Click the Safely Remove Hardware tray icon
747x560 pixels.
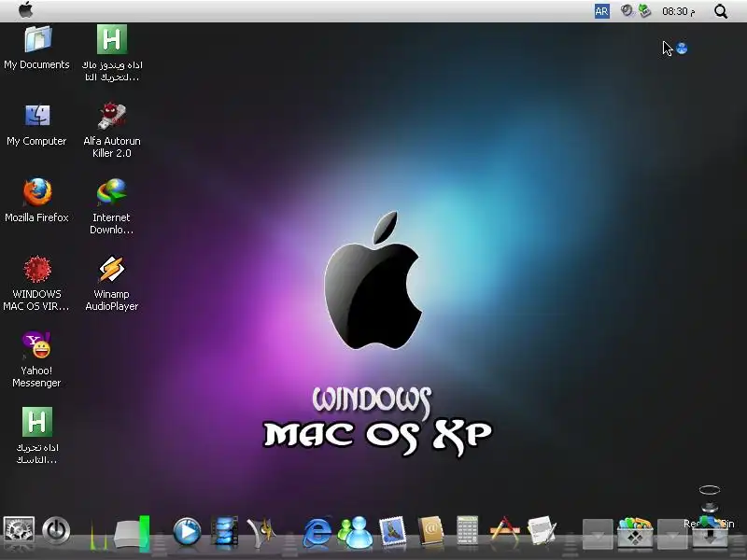644,10
